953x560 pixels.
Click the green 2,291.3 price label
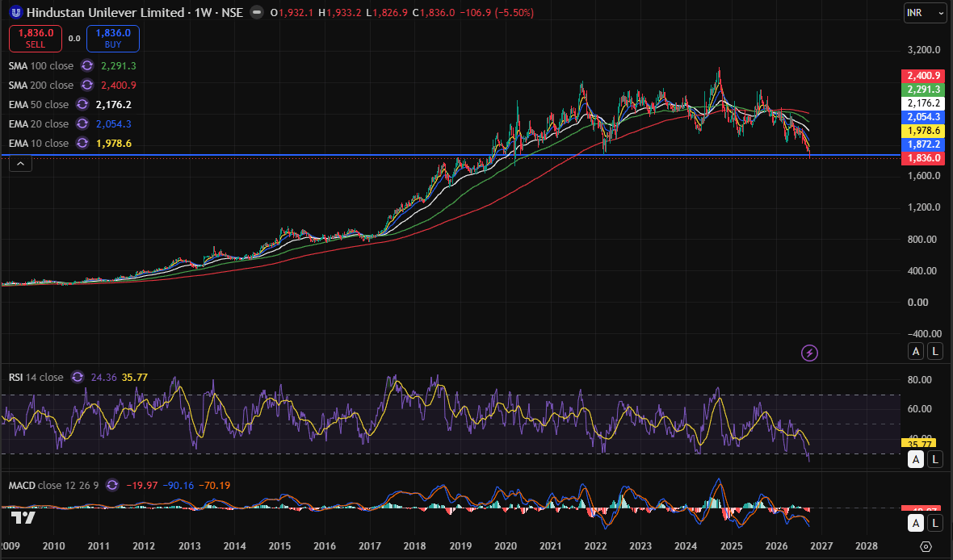(x=923, y=90)
